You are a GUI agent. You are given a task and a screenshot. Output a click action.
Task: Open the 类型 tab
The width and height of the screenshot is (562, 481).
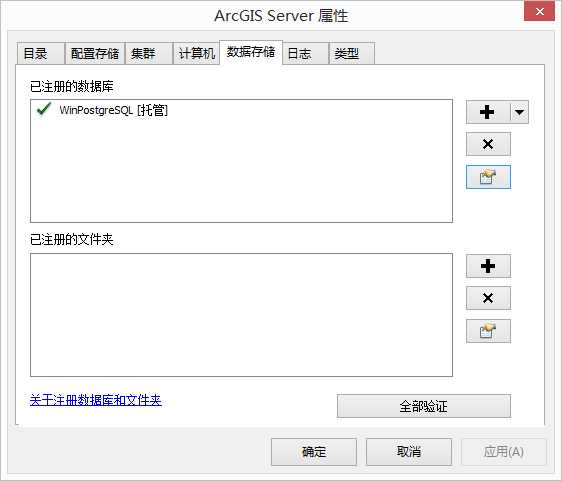[x=352, y=54]
